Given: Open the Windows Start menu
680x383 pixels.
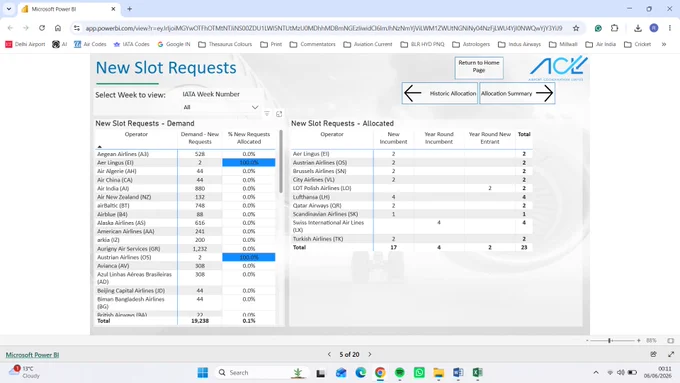Looking at the screenshot, I should coord(203,373).
